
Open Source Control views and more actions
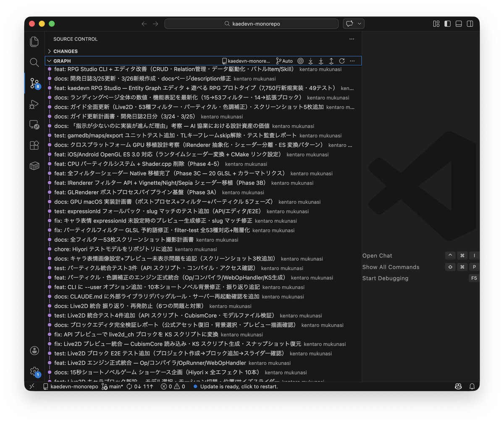(x=352, y=39)
